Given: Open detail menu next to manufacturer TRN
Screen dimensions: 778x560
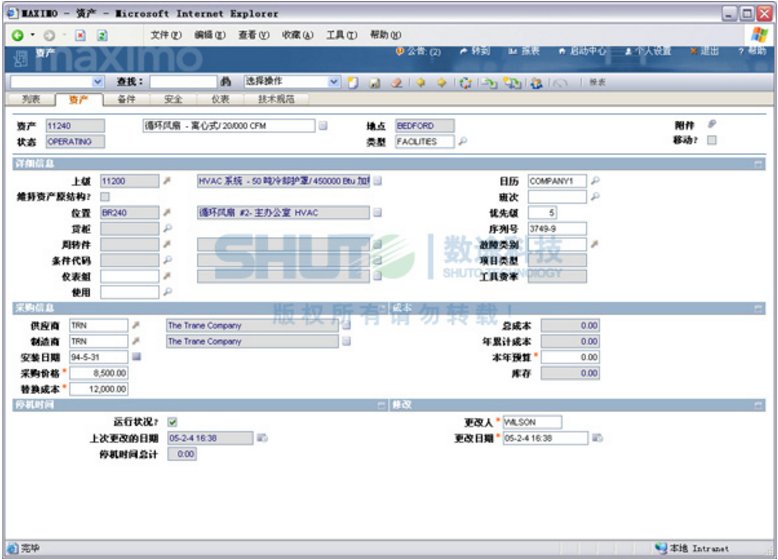Looking at the screenshot, I should pyautogui.click(x=135, y=341).
